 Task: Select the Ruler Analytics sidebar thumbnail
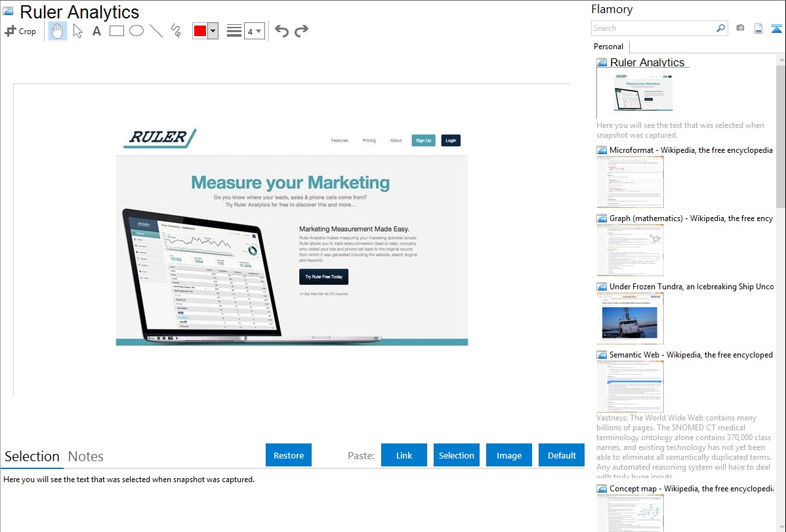coord(642,93)
